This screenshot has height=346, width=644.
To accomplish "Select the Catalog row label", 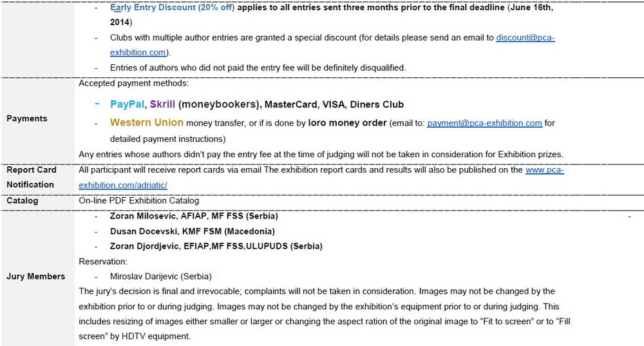I will point(22,200).
